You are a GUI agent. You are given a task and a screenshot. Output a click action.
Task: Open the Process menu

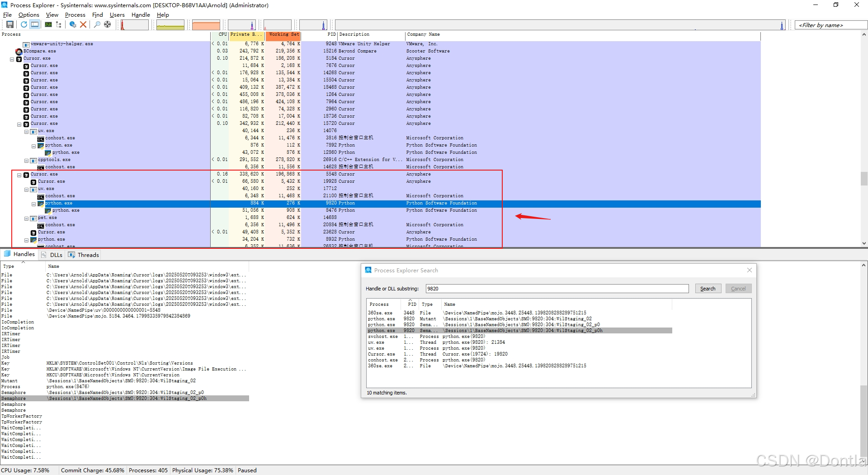pyautogui.click(x=75, y=14)
